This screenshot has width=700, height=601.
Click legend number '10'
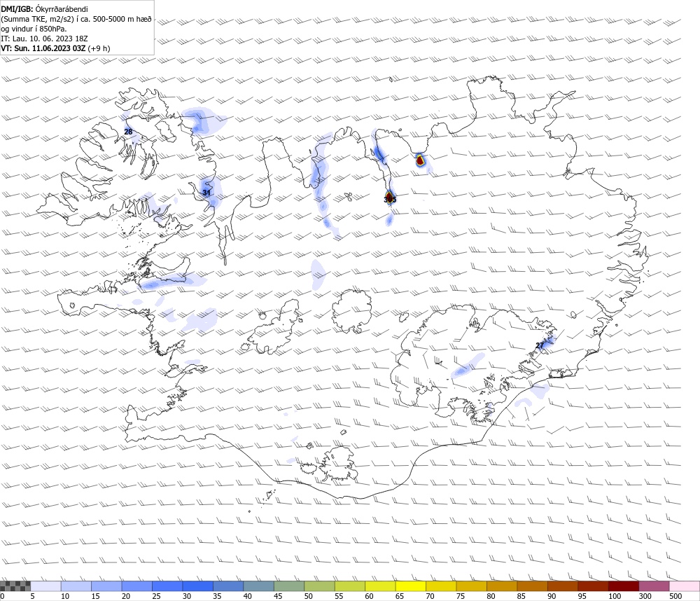(65, 596)
